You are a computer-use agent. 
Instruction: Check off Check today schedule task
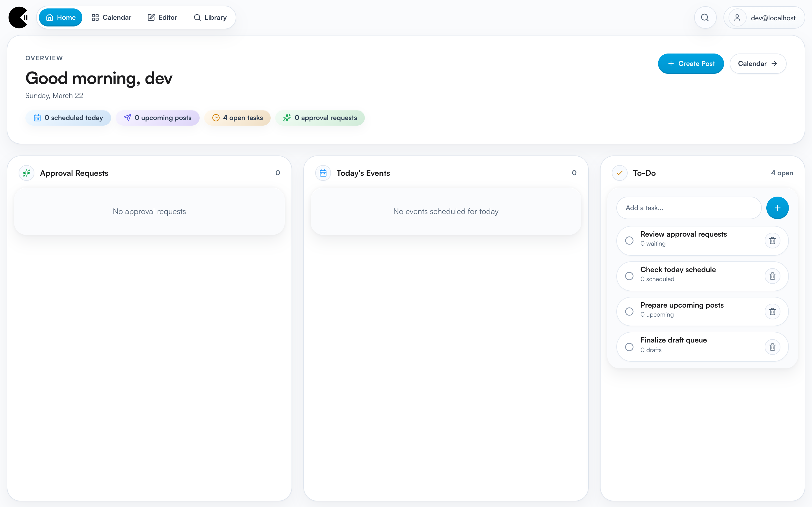pyautogui.click(x=629, y=276)
